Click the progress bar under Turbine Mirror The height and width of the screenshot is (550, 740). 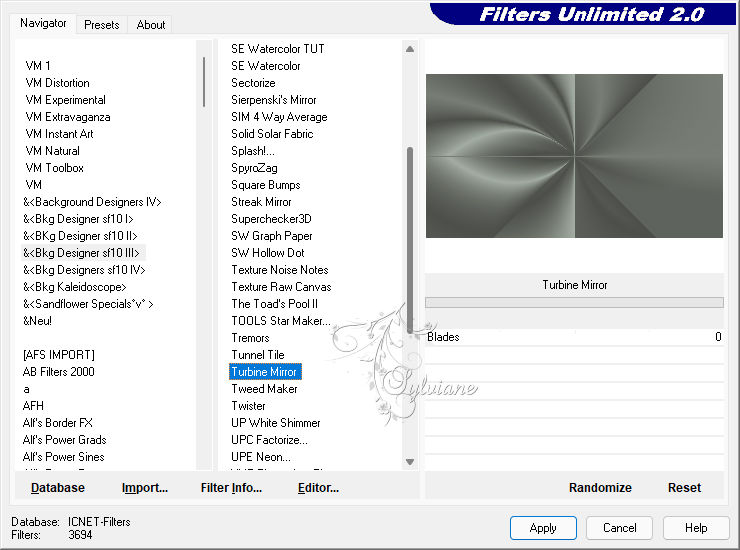click(574, 302)
